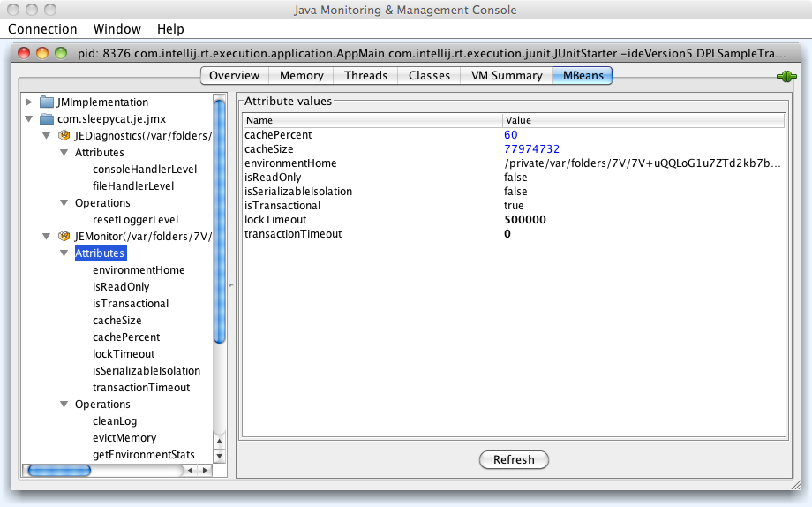Click the com.sleepycat.je.jmx folder icon
This screenshot has height=507, width=812.
(x=47, y=119)
